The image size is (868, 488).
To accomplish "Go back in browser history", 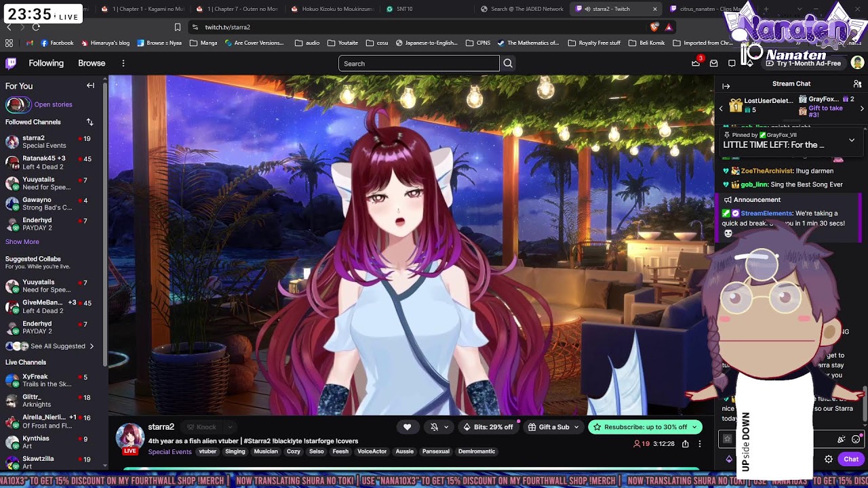I will tap(9, 27).
